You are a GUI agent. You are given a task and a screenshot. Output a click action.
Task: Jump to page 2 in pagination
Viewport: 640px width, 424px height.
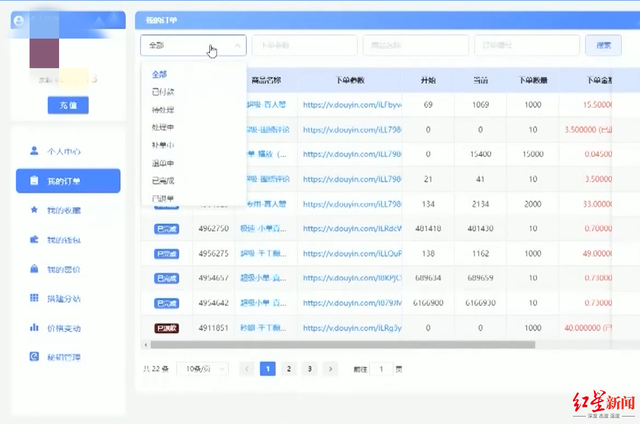pyautogui.click(x=289, y=369)
